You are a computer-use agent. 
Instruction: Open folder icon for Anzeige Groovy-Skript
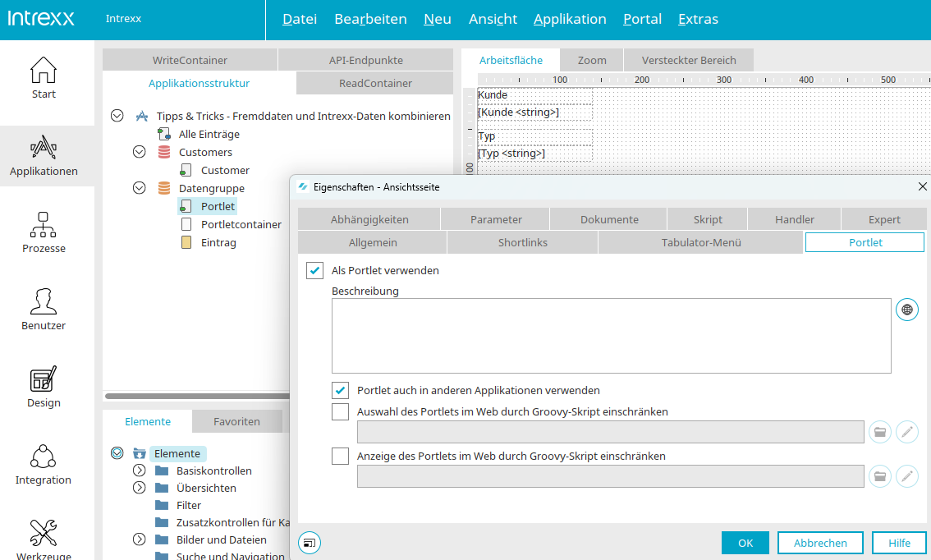point(880,476)
